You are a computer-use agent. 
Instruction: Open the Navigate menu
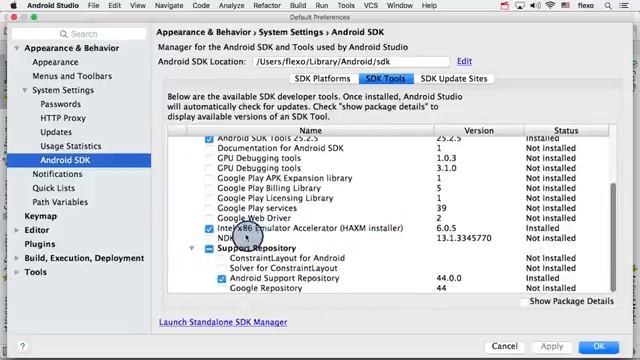(x=169, y=5)
